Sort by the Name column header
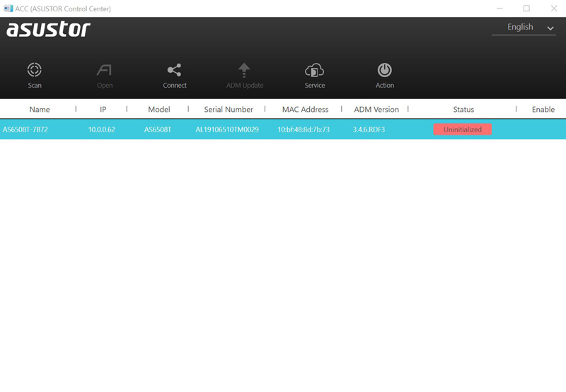 coord(40,110)
